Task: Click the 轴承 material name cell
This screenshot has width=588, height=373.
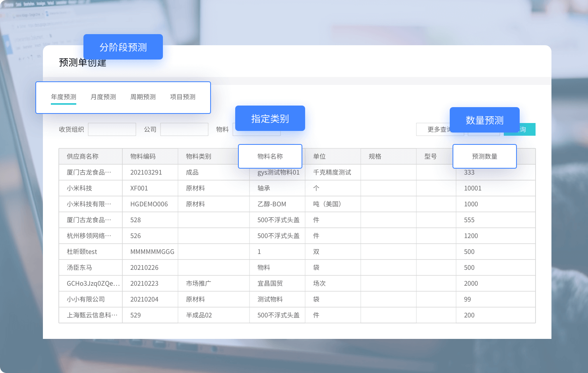Action: tap(263, 188)
